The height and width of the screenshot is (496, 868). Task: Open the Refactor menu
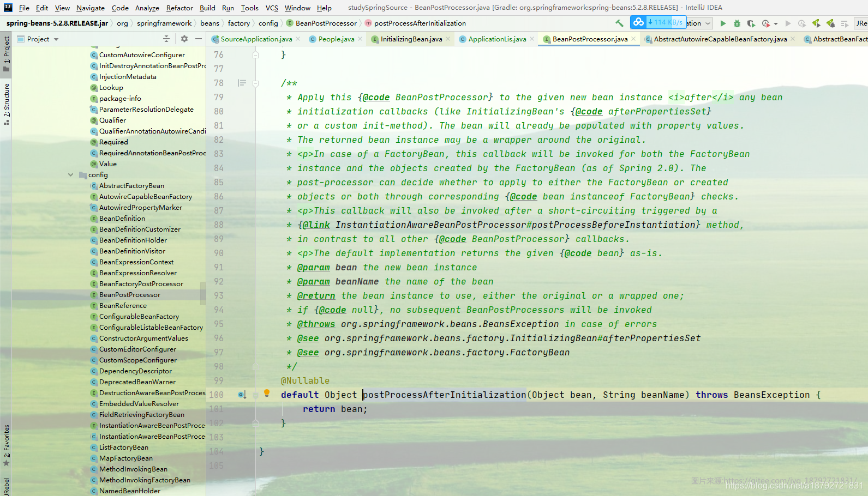pos(179,8)
